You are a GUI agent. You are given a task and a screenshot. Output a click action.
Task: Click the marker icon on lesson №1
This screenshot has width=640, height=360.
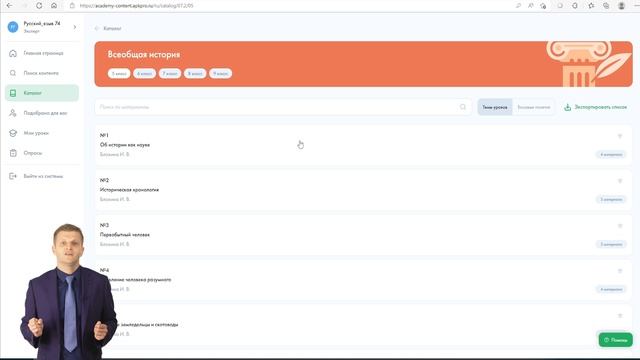pos(620,136)
